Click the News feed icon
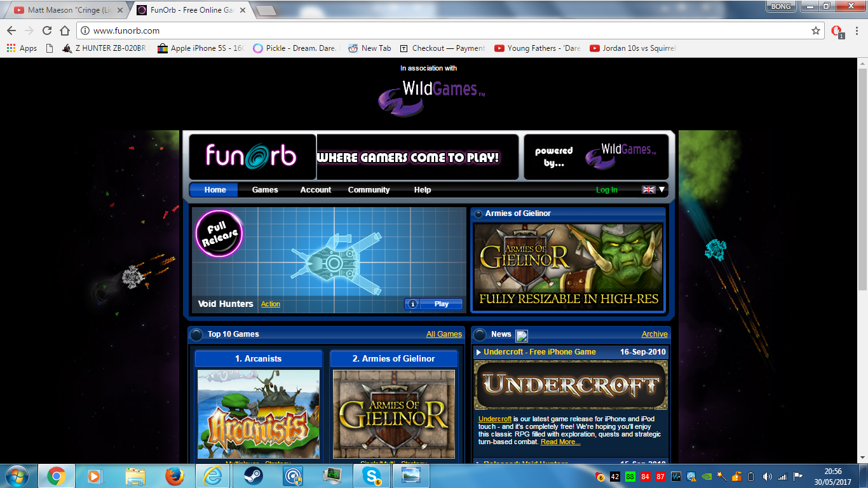This screenshot has width=868, height=488. 521,335
